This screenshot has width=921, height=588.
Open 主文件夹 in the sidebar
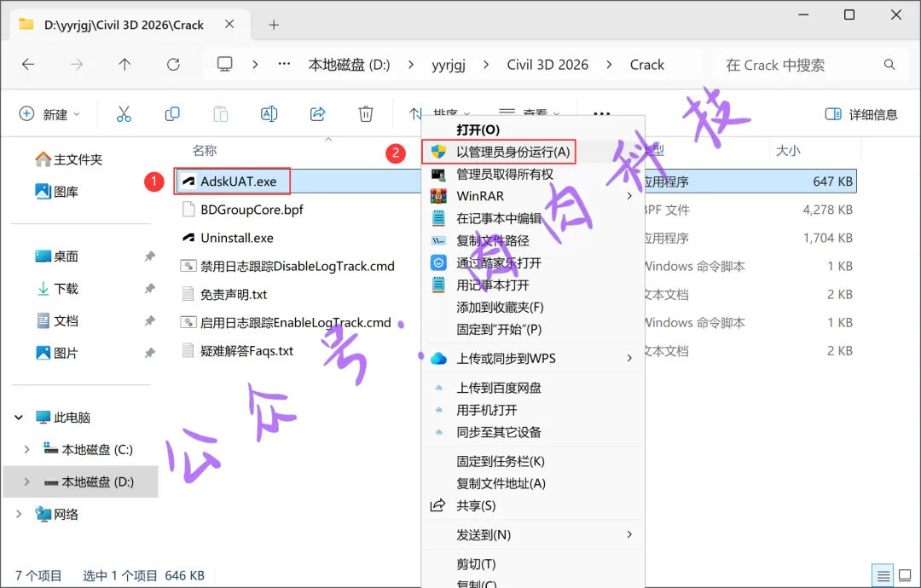point(69,159)
